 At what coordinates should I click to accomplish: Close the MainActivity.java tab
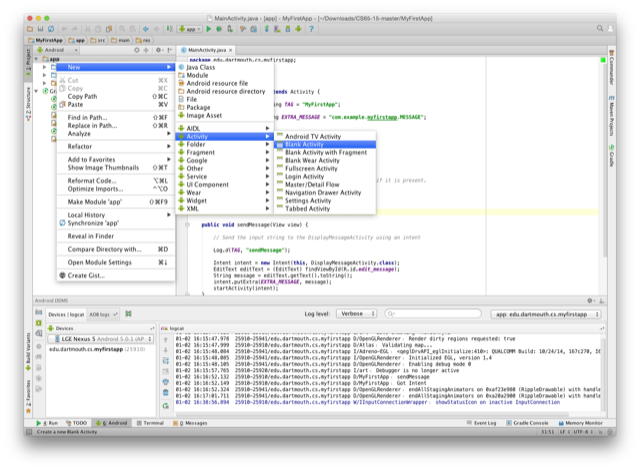[231, 50]
